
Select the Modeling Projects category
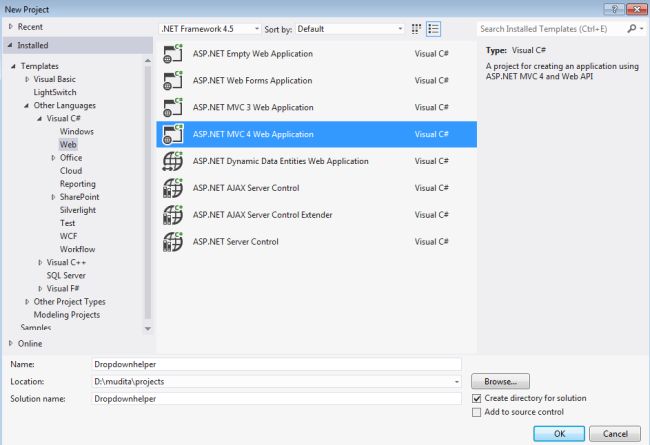pos(67,315)
